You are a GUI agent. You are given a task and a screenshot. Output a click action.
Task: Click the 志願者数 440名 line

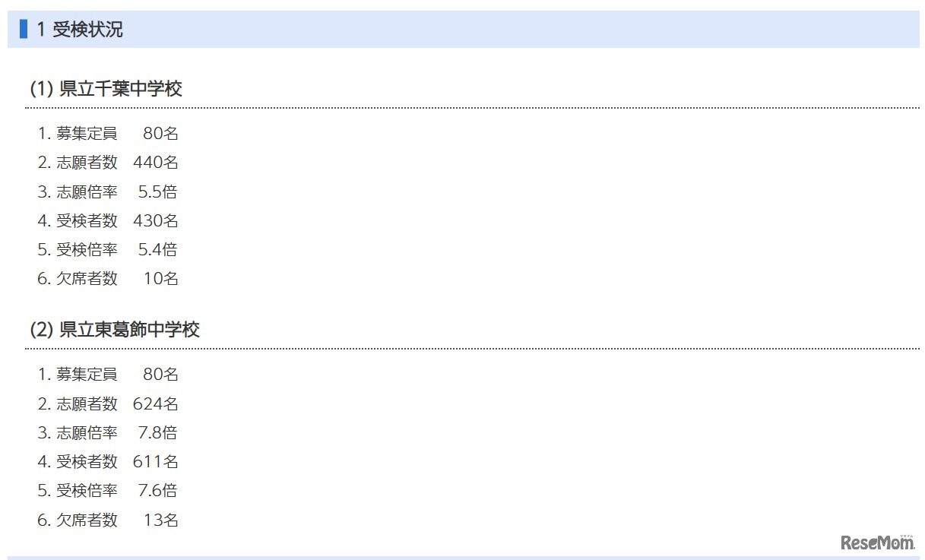tap(108, 163)
